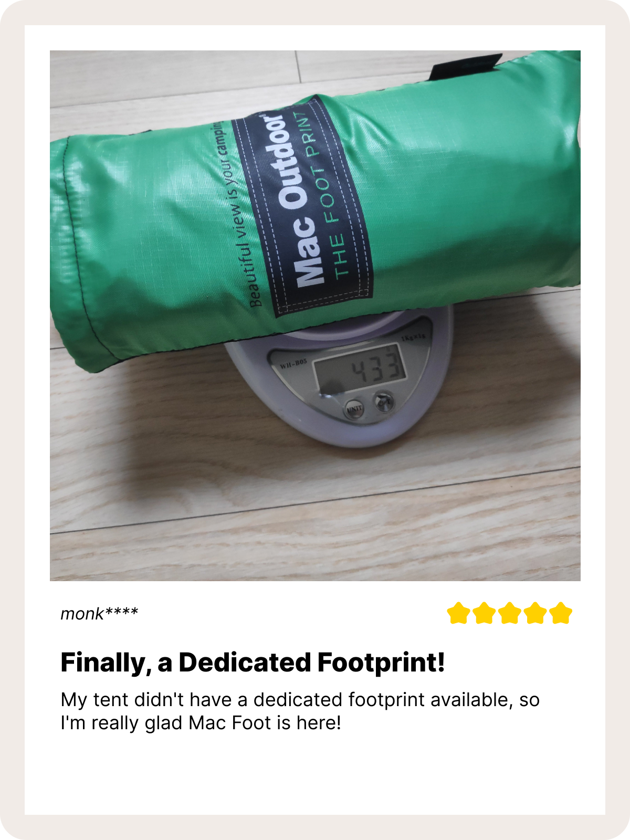The width and height of the screenshot is (630, 840).
Task: Click the second yellow rating star
Action: coord(484,613)
